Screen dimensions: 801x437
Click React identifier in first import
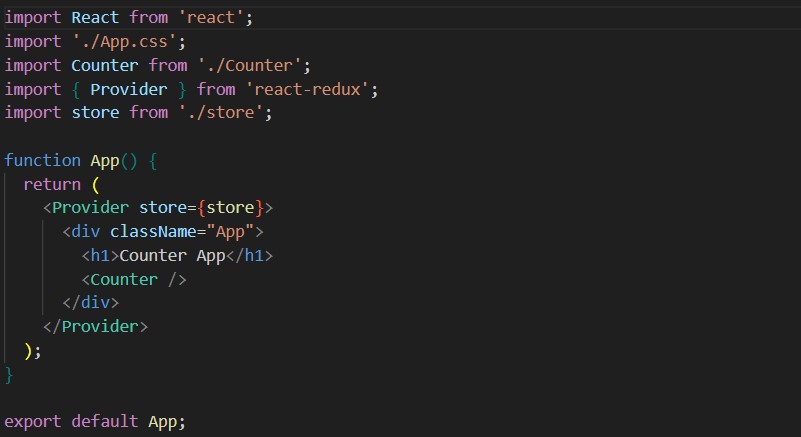click(x=95, y=18)
